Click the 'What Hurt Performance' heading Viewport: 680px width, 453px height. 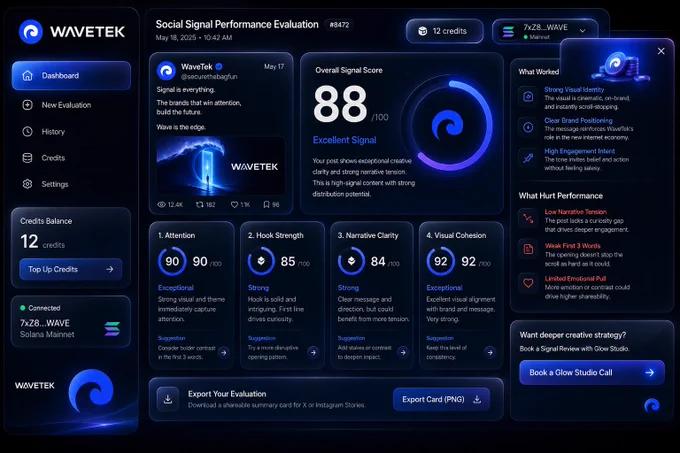(x=561, y=196)
